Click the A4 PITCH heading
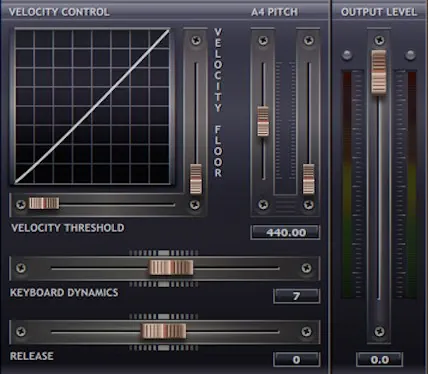The height and width of the screenshot is (374, 428). [274, 12]
